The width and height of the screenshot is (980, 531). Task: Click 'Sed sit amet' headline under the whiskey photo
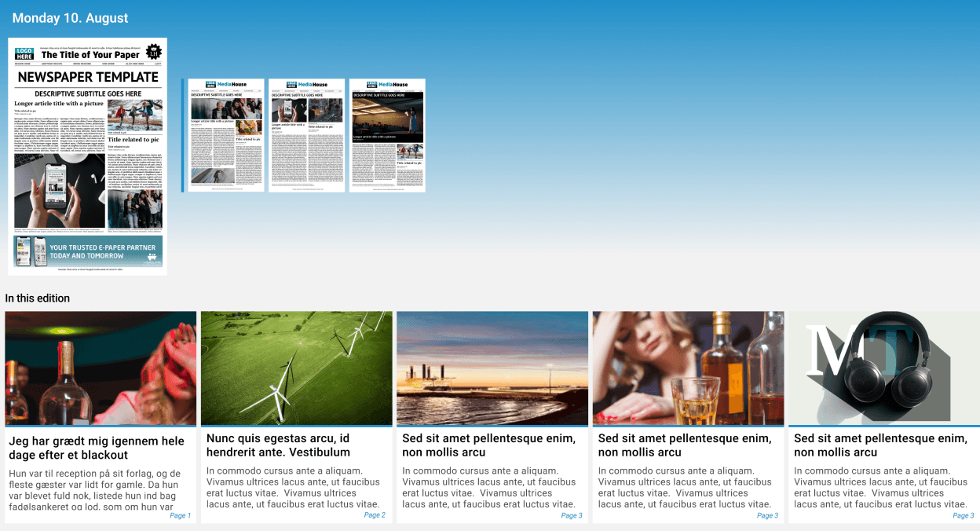click(x=685, y=445)
